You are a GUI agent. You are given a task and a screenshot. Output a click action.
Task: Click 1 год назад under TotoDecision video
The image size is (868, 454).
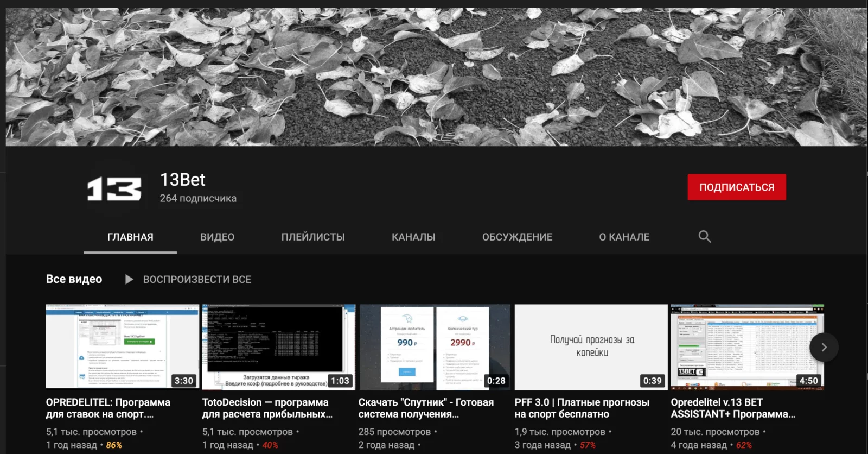tap(228, 445)
